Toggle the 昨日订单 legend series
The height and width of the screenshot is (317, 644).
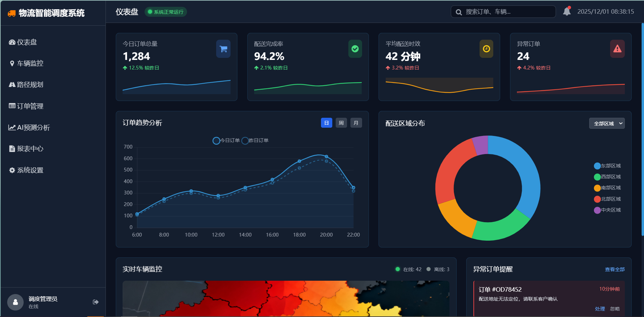coord(255,141)
